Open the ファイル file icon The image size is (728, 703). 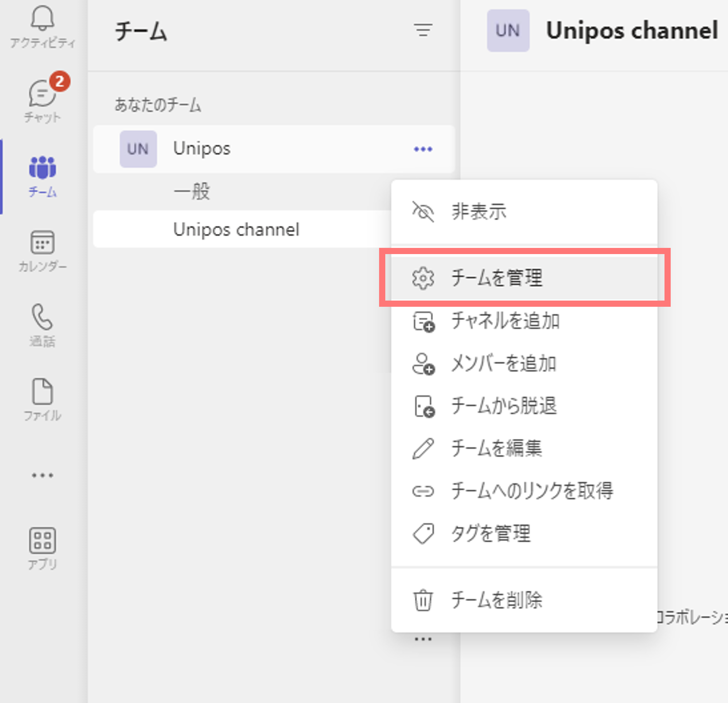43,400
